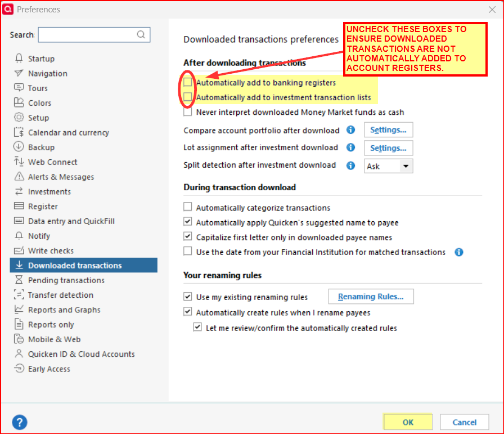Confirm preferences with OK
Screen dimensions: 504x434
(408, 422)
